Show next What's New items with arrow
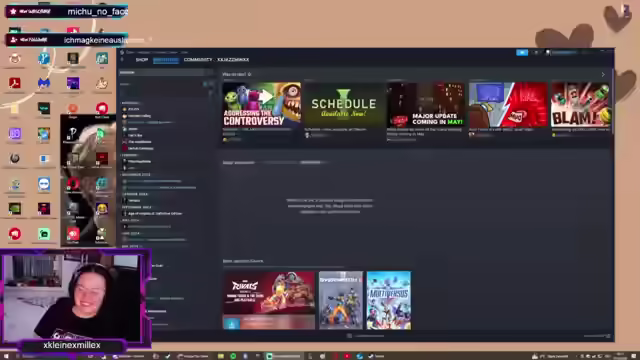Image resolution: width=640 pixels, height=360 pixels. 603,75
